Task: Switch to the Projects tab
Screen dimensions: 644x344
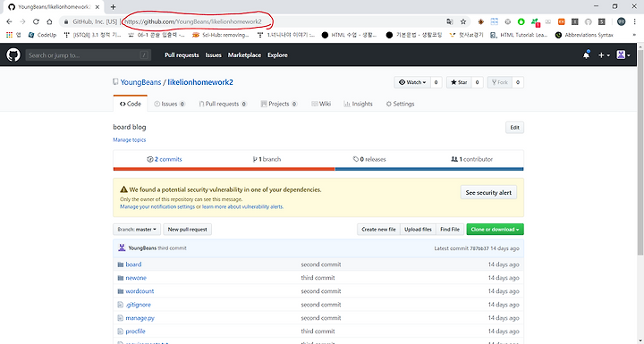Action: tap(279, 104)
